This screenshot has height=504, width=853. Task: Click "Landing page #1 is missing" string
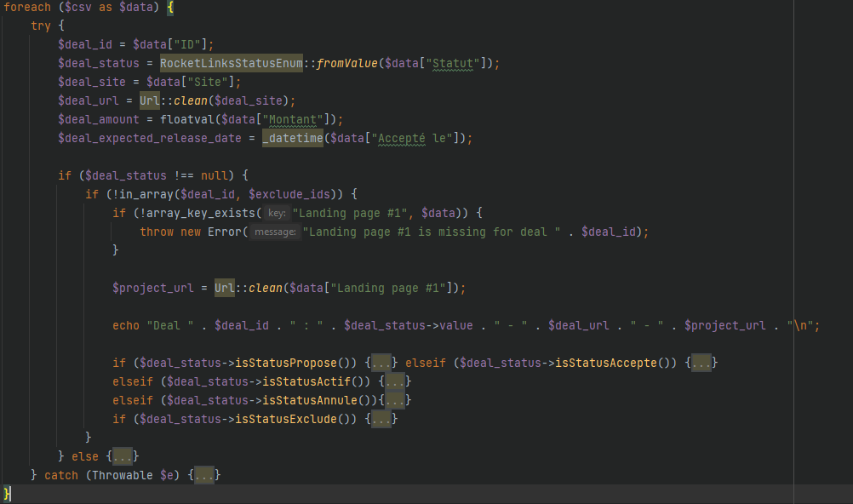[432, 232]
